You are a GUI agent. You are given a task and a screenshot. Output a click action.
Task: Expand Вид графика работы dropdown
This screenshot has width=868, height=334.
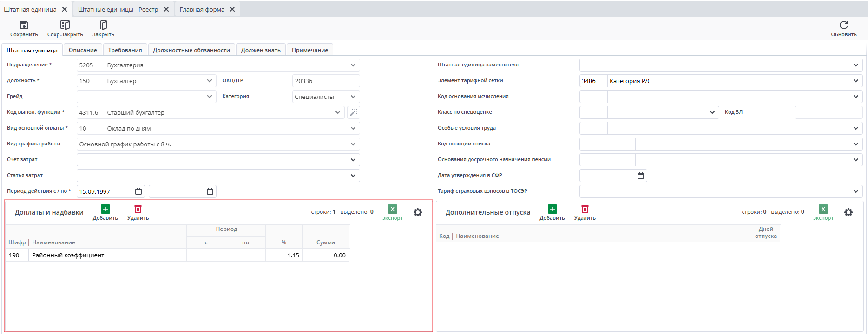[x=353, y=144]
